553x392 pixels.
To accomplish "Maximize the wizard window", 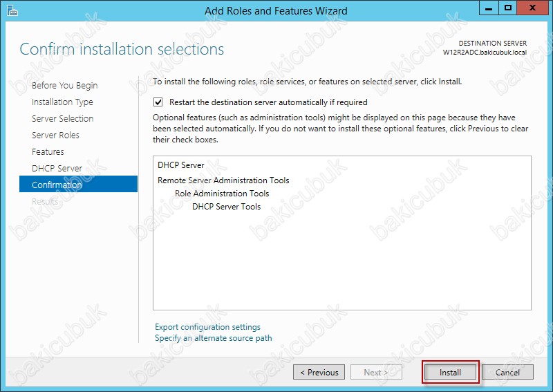I will pyautogui.click(x=508, y=8).
